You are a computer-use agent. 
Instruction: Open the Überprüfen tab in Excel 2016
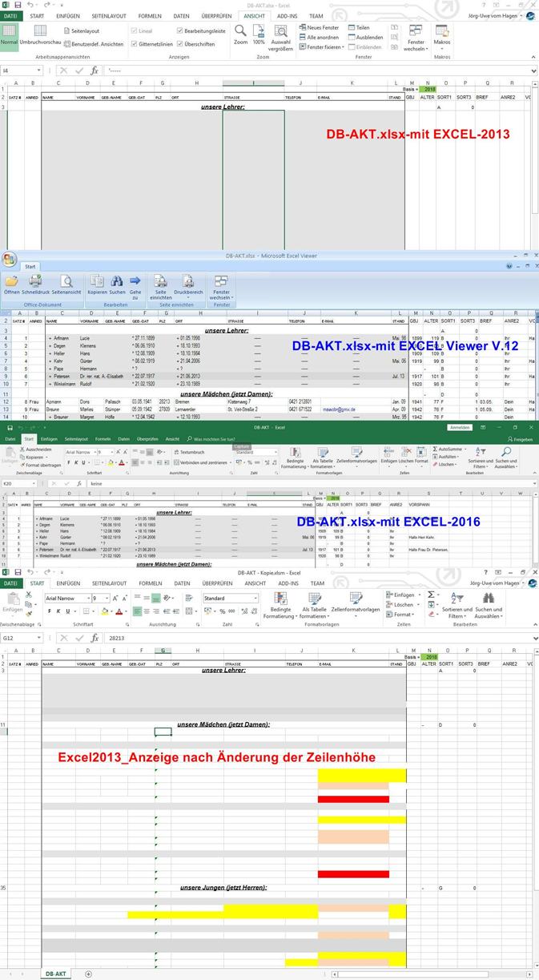point(147,439)
